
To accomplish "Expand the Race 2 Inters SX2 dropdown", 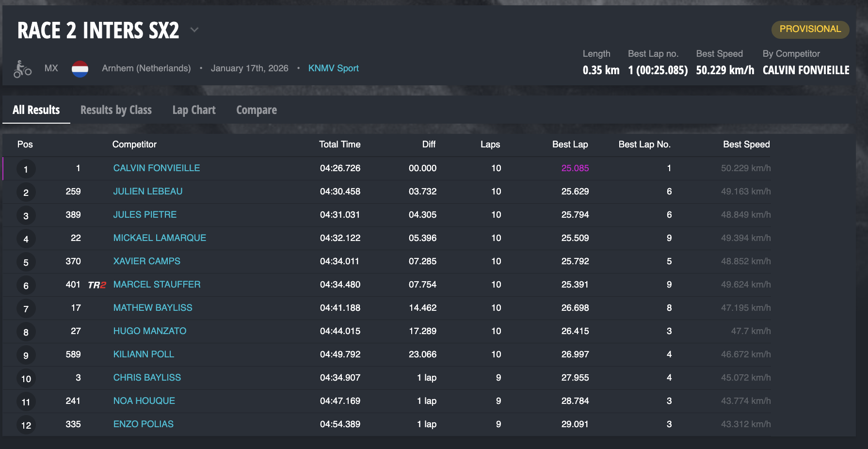I will pos(194,30).
